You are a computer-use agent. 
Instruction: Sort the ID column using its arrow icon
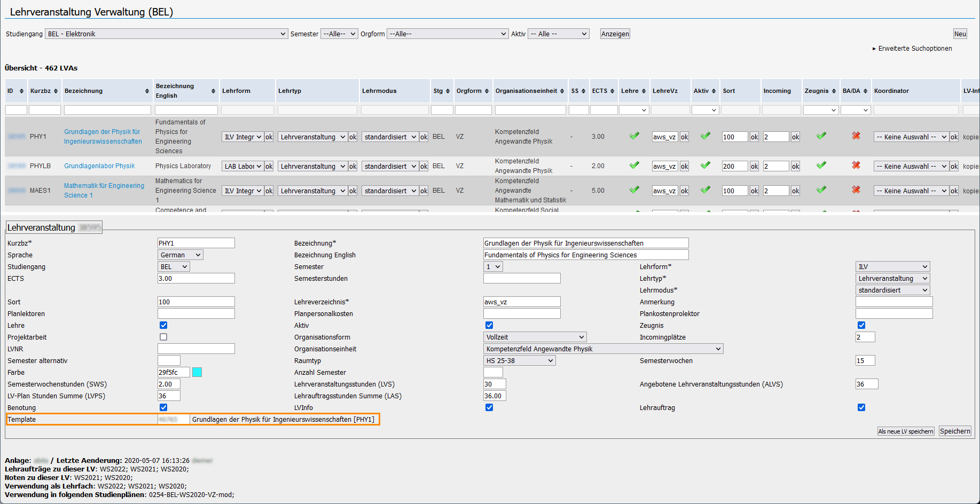[x=22, y=91]
